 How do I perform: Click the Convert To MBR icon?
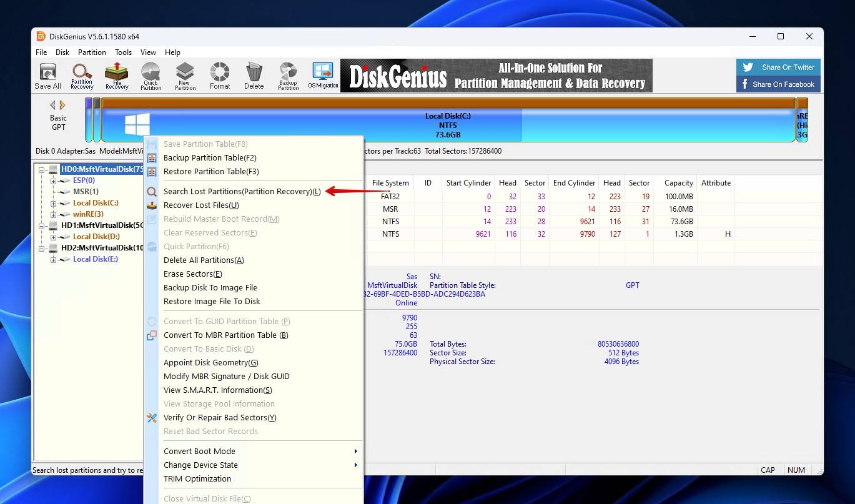point(152,335)
